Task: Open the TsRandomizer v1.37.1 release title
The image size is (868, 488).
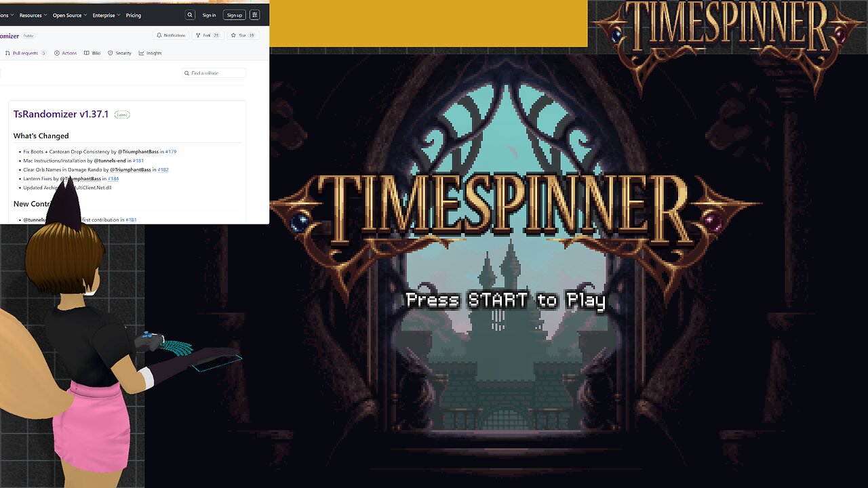Action: point(61,114)
